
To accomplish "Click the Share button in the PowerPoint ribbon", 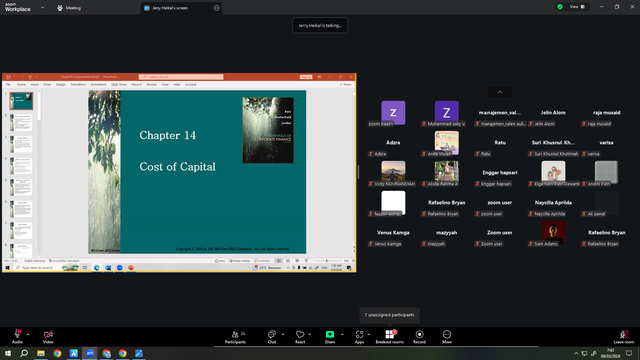I will pos(345,84).
